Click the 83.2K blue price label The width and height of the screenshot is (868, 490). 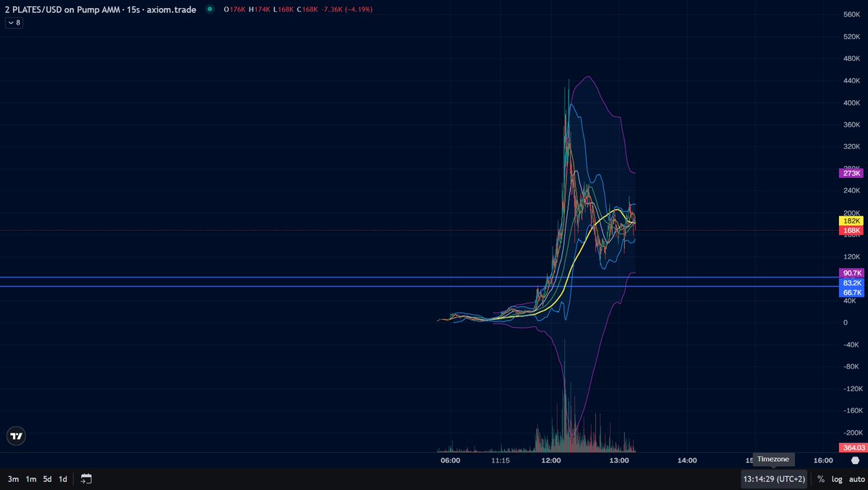(851, 282)
